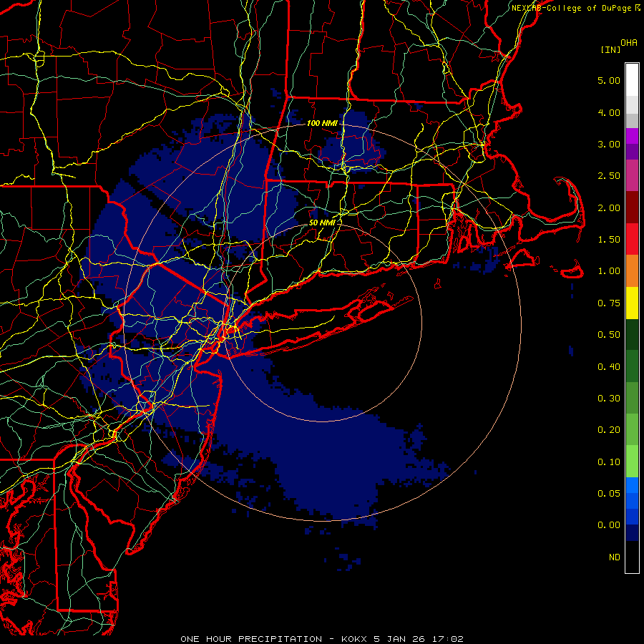The width and height of the screenshot is (644, 644).
Task: Click the bright blue legend swatch near 0.05
Action: [x=632, y=485]
